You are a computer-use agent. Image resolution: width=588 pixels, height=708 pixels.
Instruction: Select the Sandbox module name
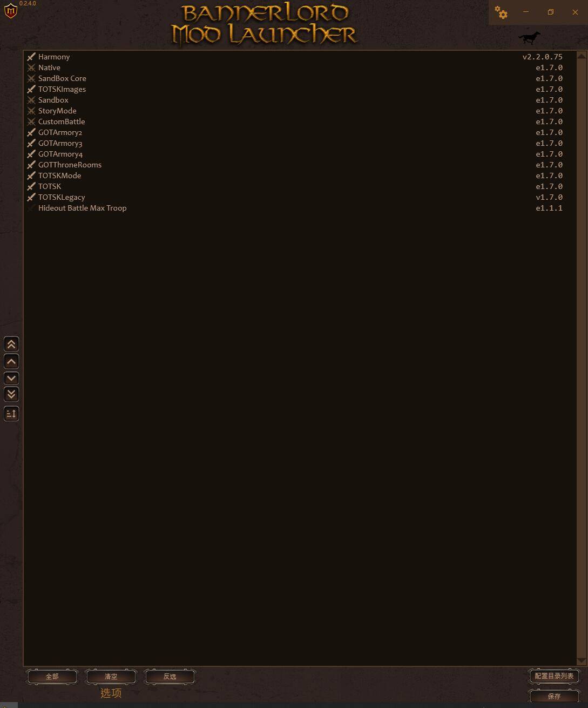(53, 100)
